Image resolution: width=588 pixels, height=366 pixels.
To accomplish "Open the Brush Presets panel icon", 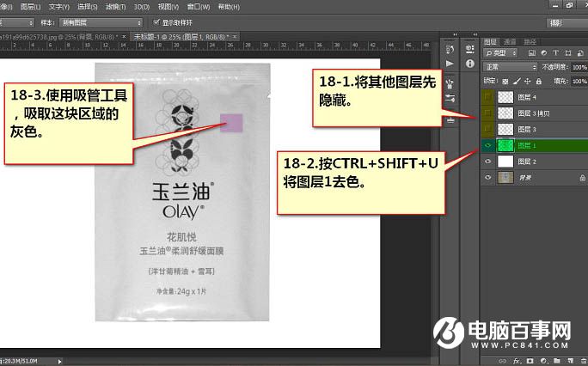I will click(450, 83).
